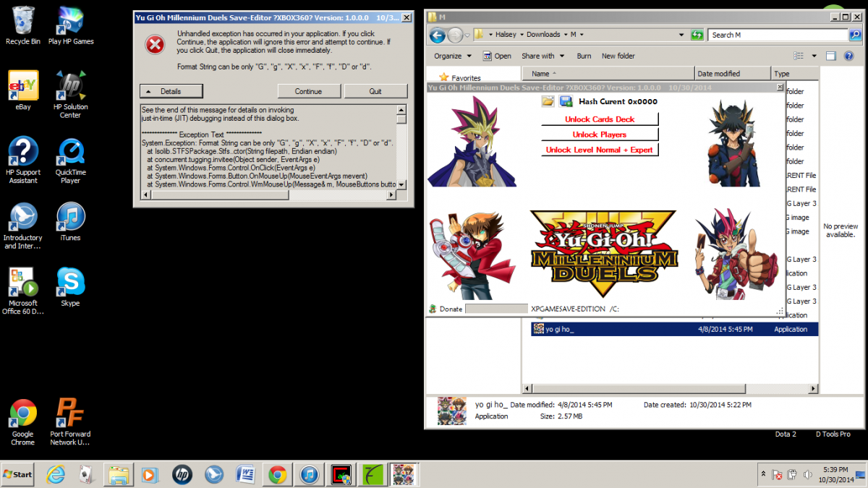868x488 pixels.
Task: Click the open save file folder icon
Action: tap(548, 102)
